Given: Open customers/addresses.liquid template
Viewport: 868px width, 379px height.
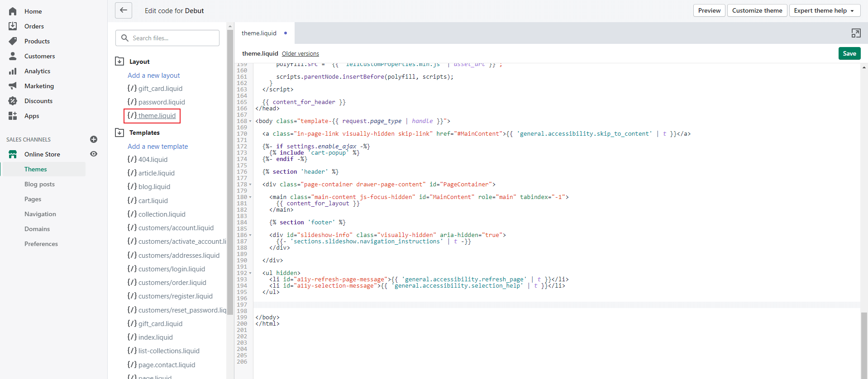Looking at the screenshot, I should [x=174, y=256].
